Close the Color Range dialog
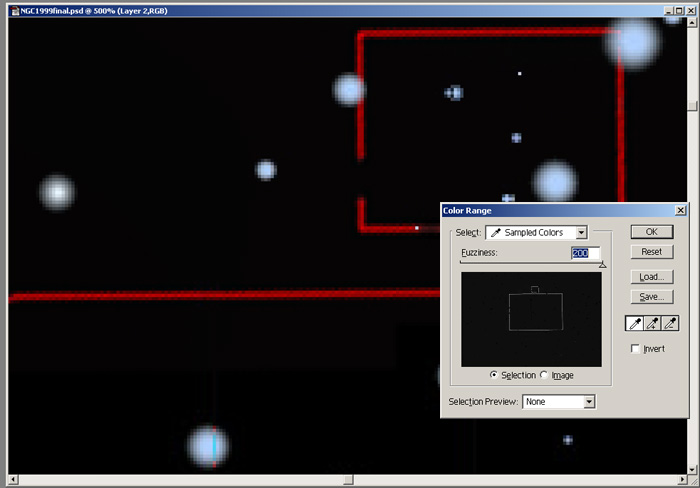This screenshot has height=488, width=700. point(680,210)
